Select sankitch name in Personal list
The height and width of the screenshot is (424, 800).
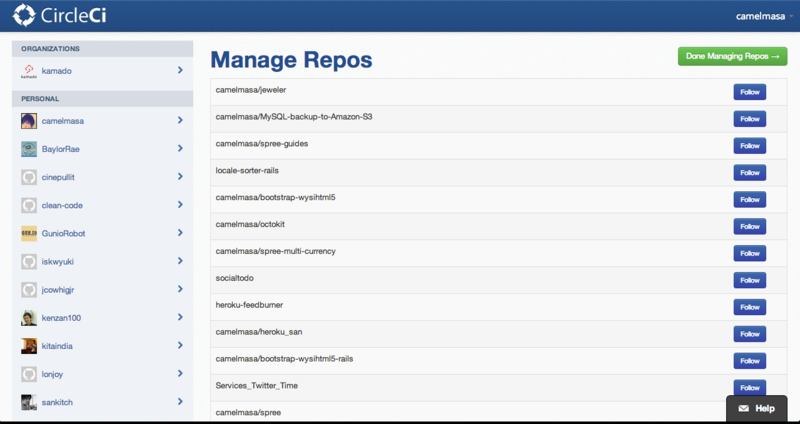tap(57, 402)
